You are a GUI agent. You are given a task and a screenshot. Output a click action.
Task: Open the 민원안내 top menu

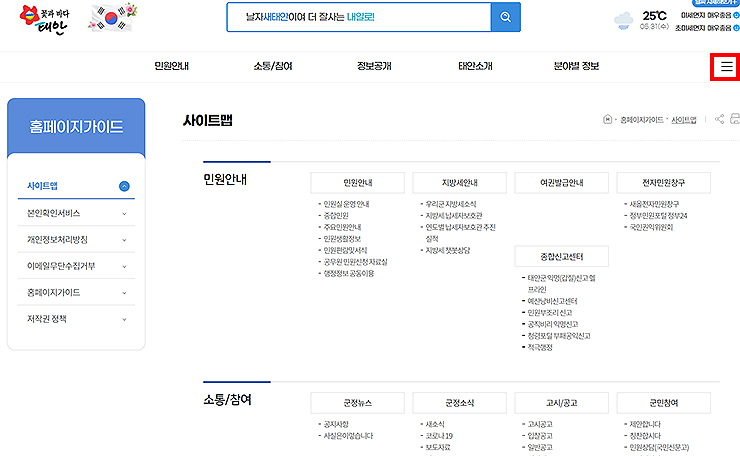(171, 66)
